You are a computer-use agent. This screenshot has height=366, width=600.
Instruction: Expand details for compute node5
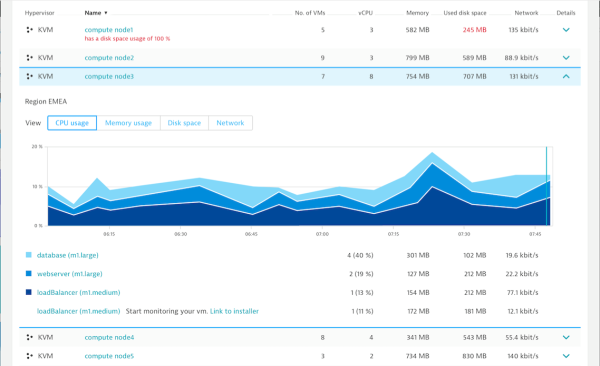pos(566,356)
